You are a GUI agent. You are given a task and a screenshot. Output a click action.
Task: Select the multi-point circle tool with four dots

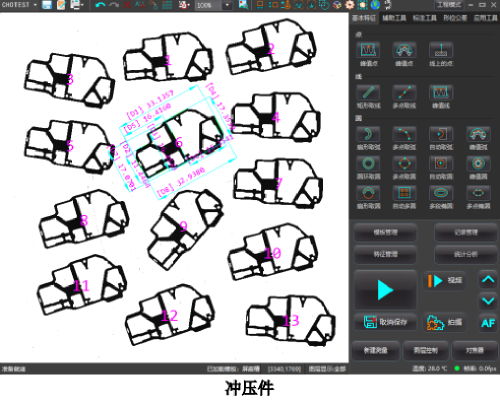coord(404,167)
